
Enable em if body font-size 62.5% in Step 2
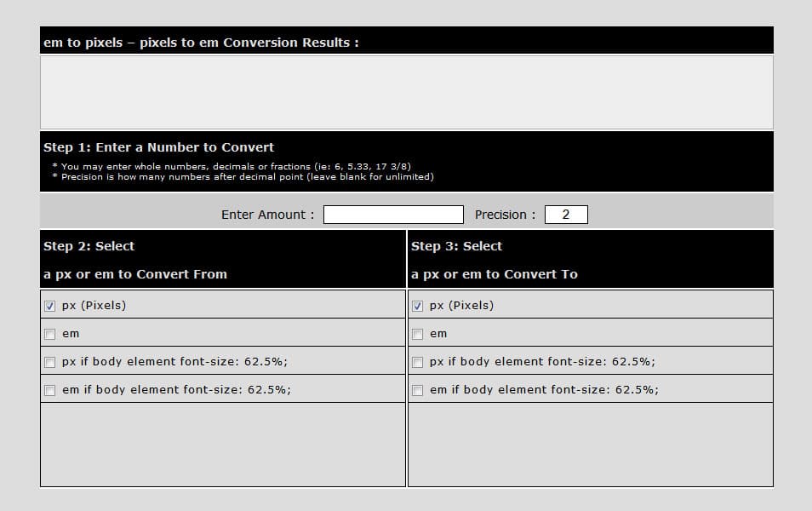pyautogui.click(x=48, y=389)
